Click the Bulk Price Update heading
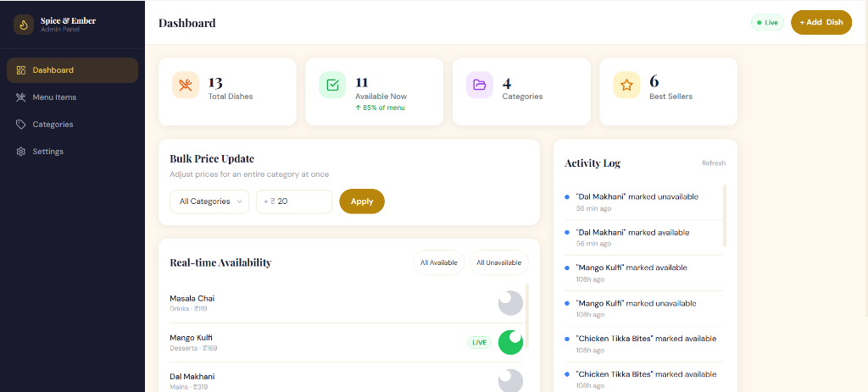Screen dimensions: 868x392 [212, 158]
